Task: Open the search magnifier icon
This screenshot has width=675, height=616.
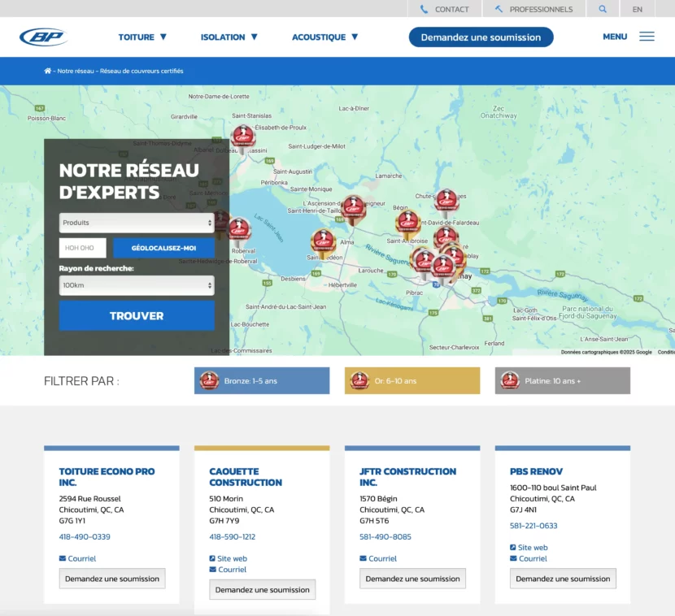Action: coord(603,9)
